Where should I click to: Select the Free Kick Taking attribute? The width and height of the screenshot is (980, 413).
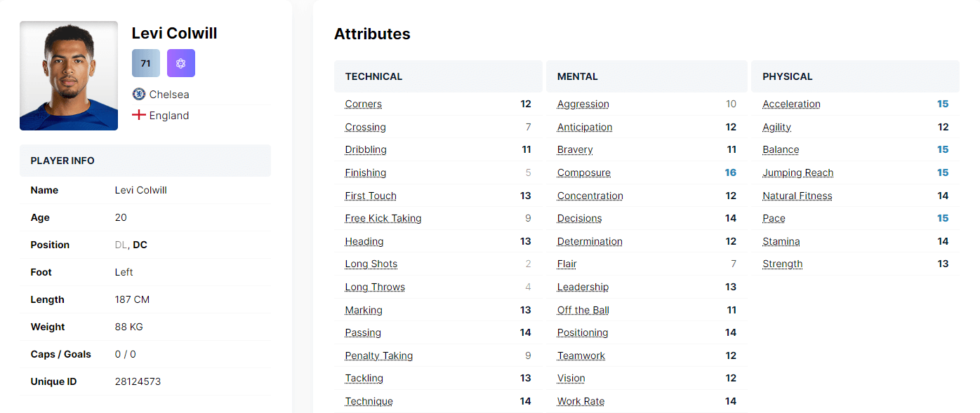383,218
